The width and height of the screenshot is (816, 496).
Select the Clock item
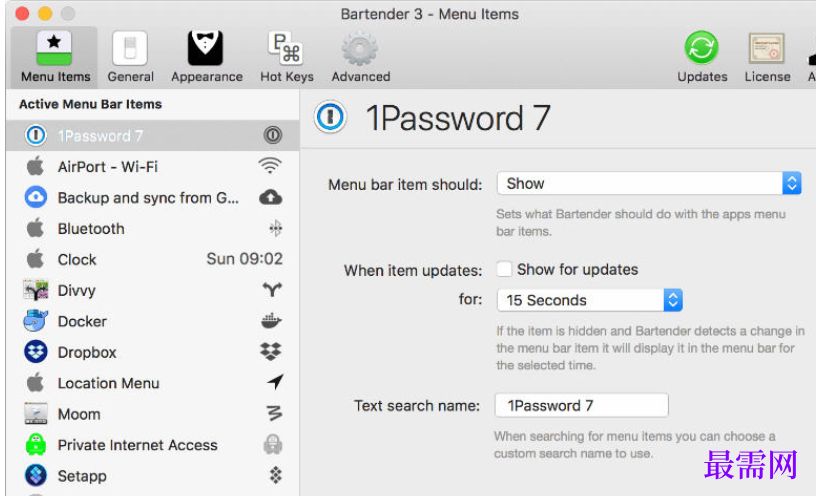click(x=152, y=259)
